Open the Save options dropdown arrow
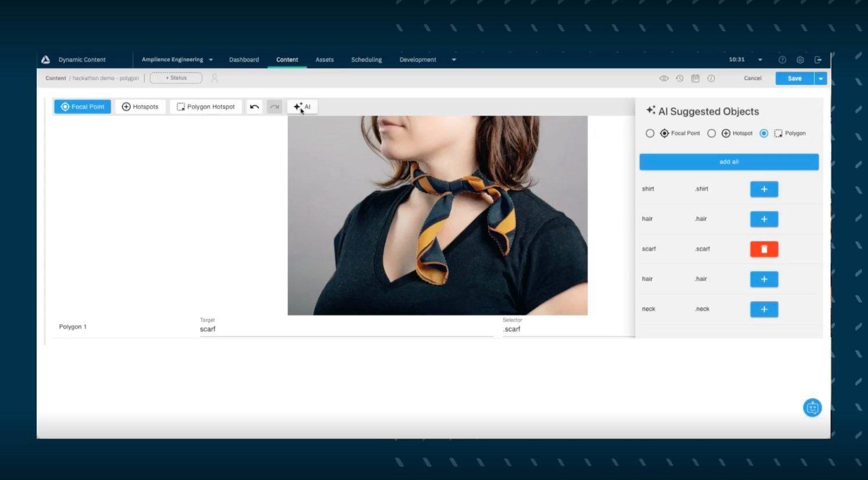 coord(820,78)
